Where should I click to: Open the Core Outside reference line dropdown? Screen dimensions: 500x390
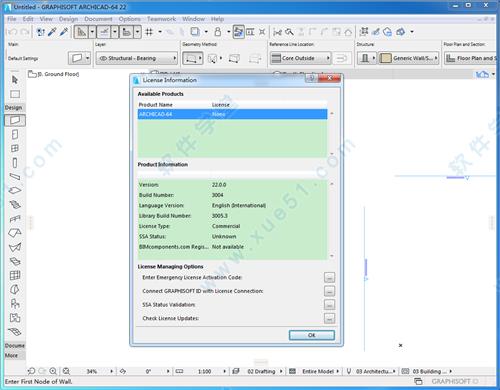point(300,58)
